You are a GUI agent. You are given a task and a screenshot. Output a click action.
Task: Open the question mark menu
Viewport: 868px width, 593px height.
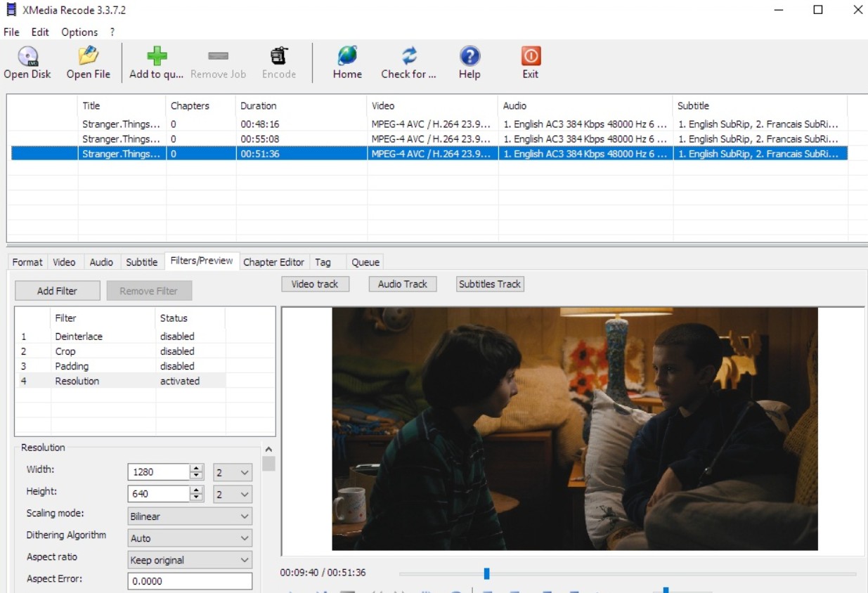tap(112, 32)
